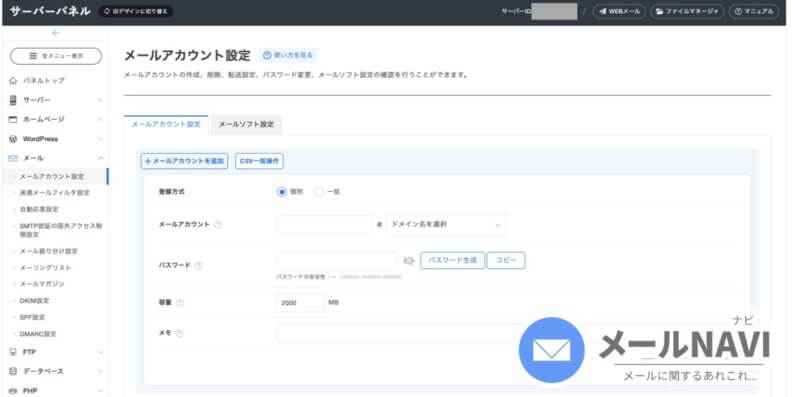Click the 容量 field showing 2000
Screen dimensions: 800x397
pos(301,303)
